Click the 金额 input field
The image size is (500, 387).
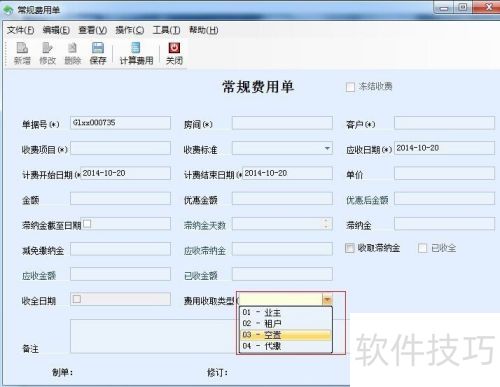point(120,198)
